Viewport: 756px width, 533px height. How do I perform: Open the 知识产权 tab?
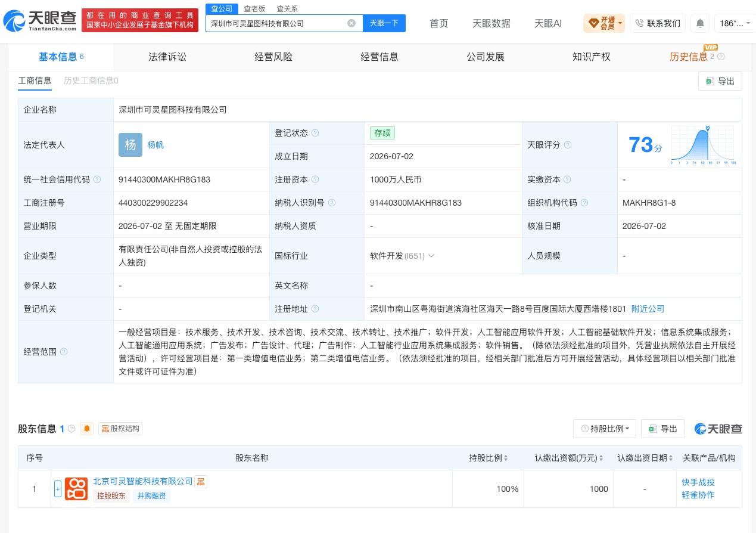coord(592,57)
